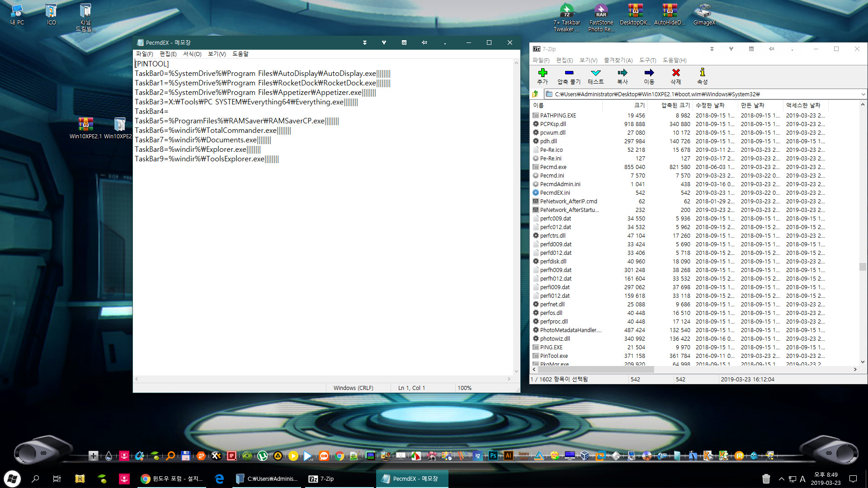Select Pecmd.exe in the 7-Zip list
Image resolution: width=868 pixels, height=488 pixels.
point(553,167)
